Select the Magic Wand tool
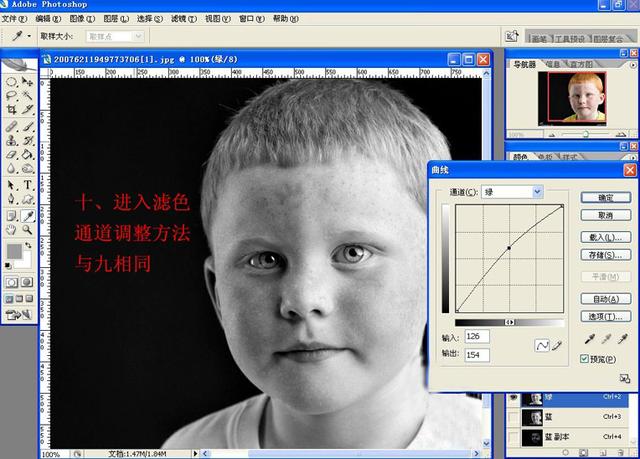 click(x=28, y=96)
